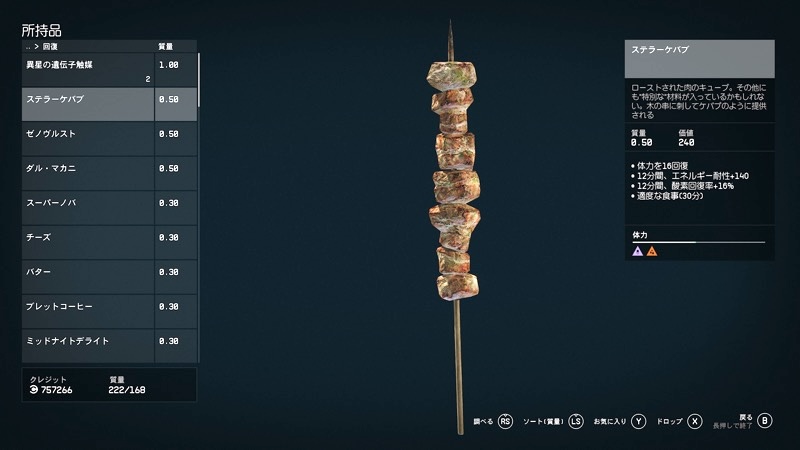Click the 体力 health bar
800x450 pixels.
[698, 242]
